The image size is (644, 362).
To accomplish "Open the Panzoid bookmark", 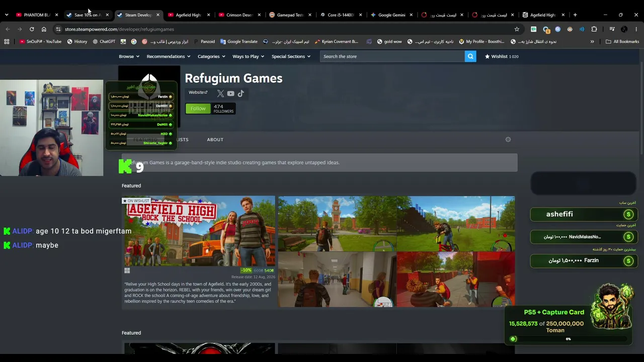I will click(204, 42).
